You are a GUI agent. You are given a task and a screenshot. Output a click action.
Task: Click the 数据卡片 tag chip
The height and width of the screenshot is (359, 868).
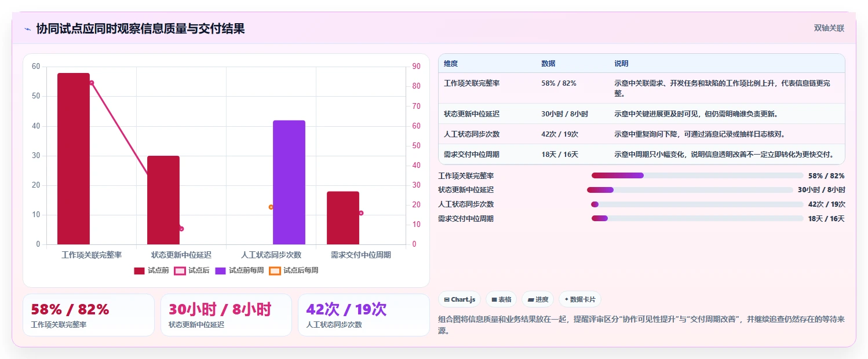[x=580, y=299]
